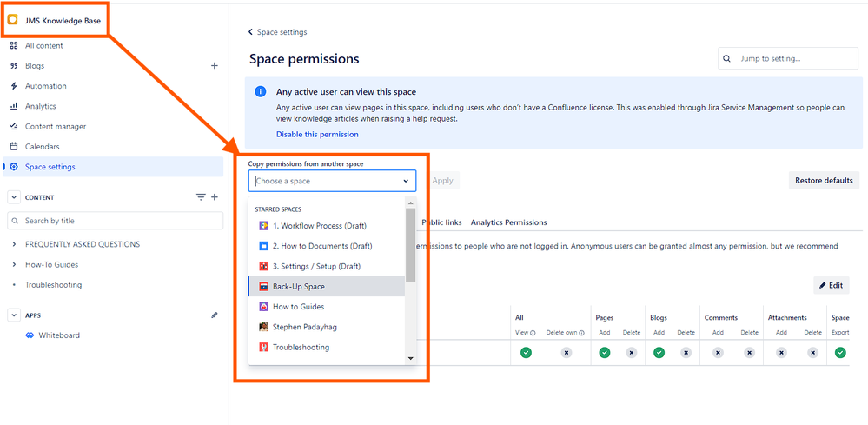This screenshot has width=868, height=425.
Task: Open the Whiteboard app
Action: click(x=59, y=335)
